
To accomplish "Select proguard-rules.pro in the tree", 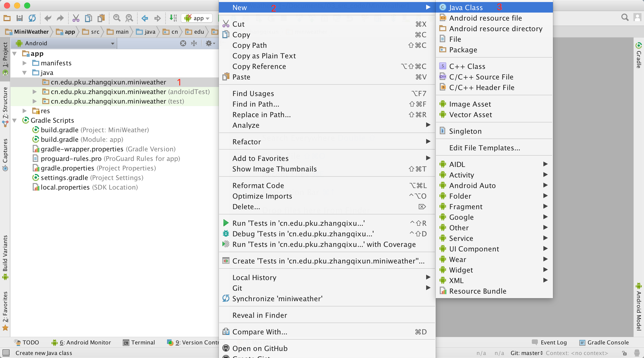I will [107, 159].
